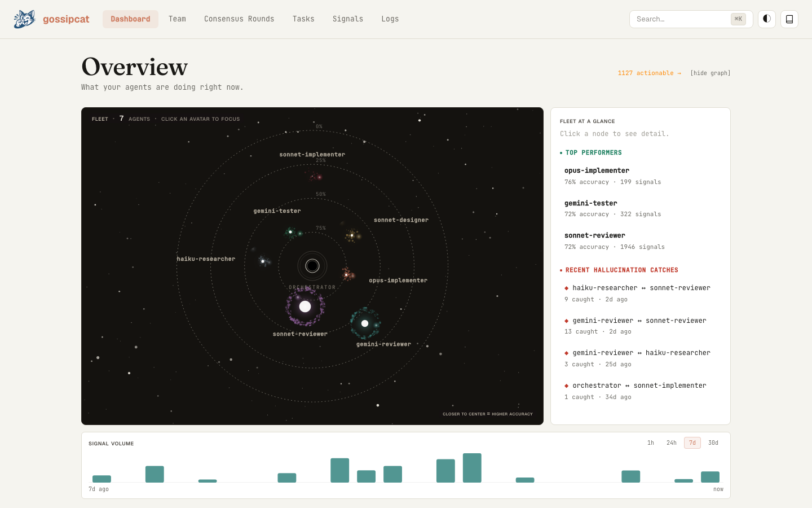Open gemini-reviewer ↔ haiku-researcher catch
Screen dimensions: 812x508
pos(641,358)
